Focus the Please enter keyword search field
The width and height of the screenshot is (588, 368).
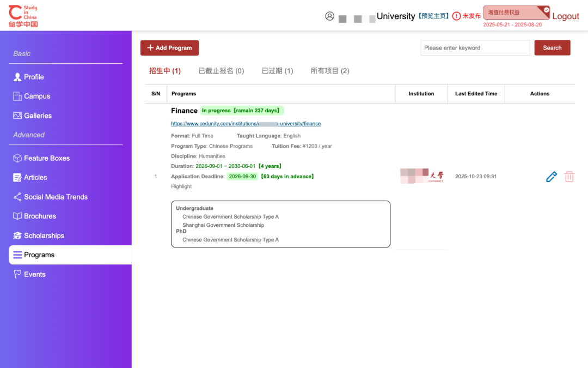coord(475,47)
